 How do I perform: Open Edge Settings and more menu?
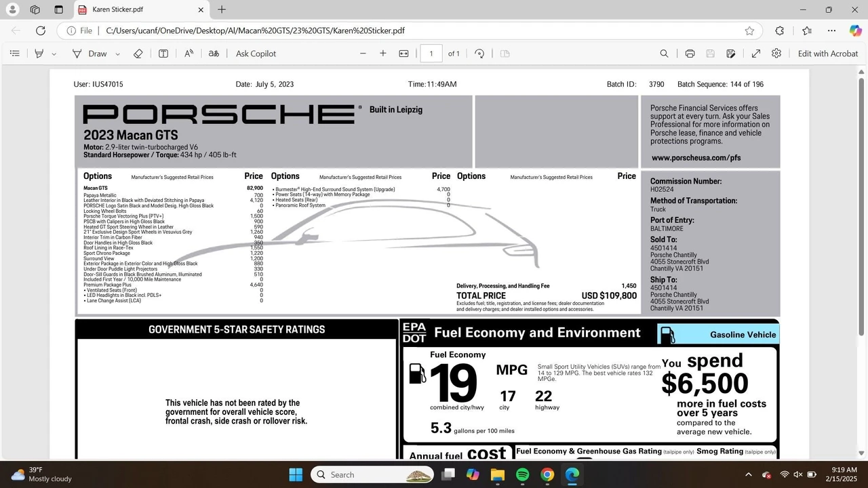point(832,30)
